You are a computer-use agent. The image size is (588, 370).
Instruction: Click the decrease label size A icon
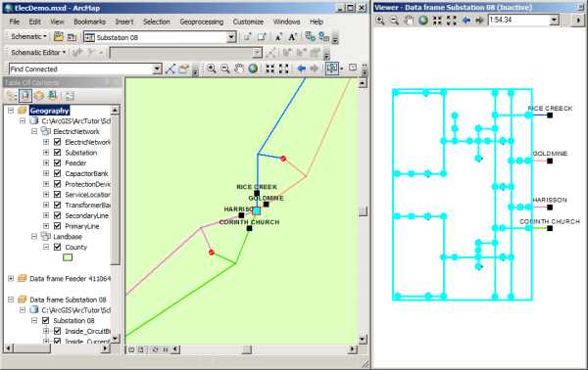tap(278, 37)
